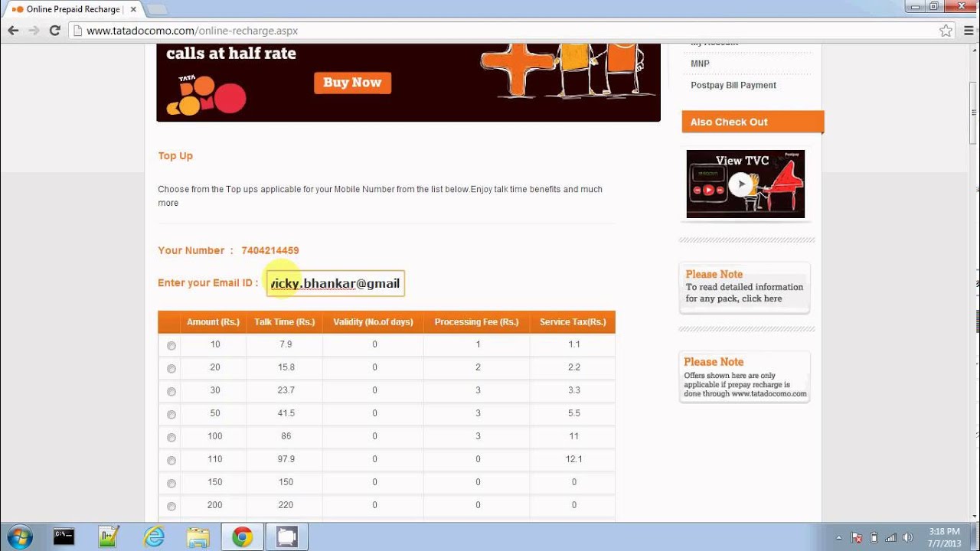Open the volume speaker tray icon
Image resolution: width=980 pixels, height=551 pixels.
point(909,537)
